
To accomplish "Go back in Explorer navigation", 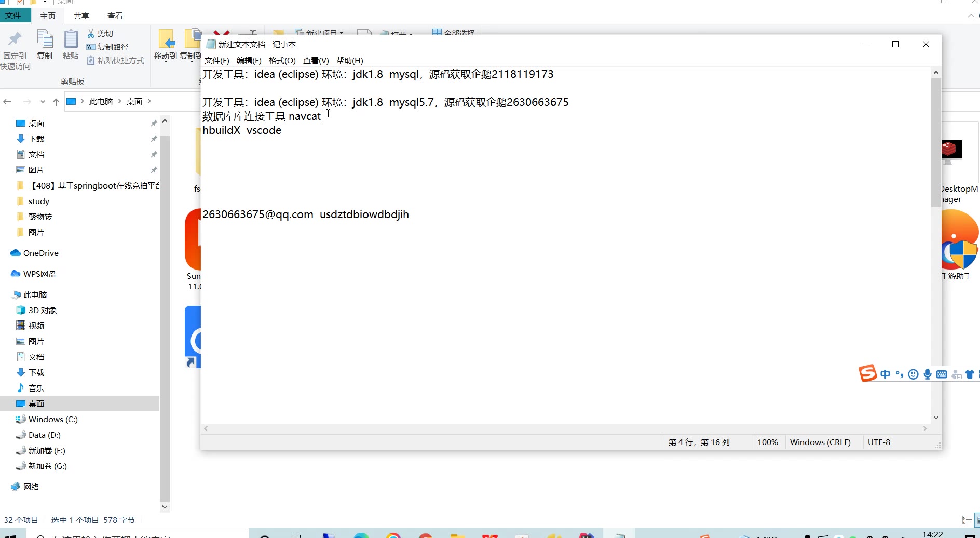I will tap(7, 101).
